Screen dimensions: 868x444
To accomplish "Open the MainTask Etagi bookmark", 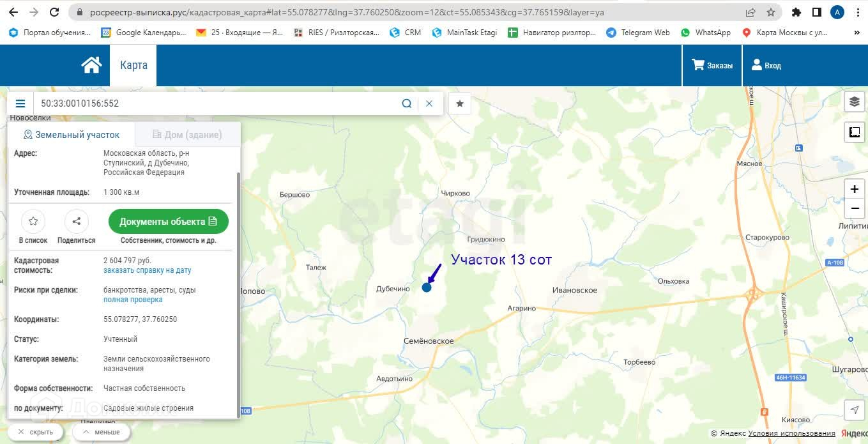I will pyautogui.click(x=464, y=32).
